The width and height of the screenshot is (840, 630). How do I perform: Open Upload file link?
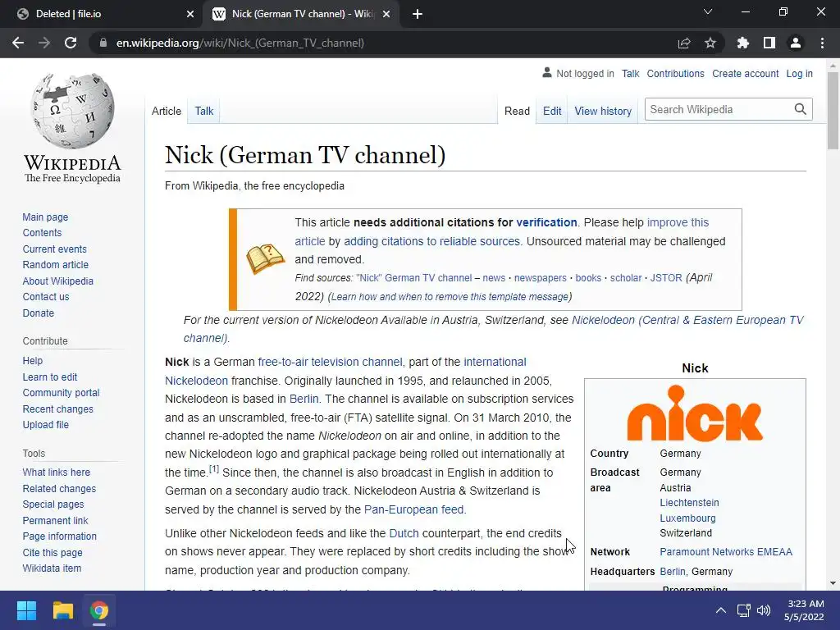(x=46, y=425)
